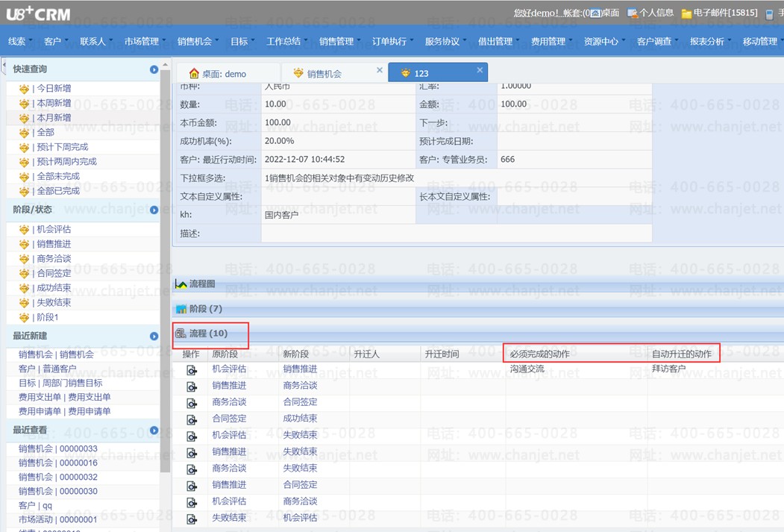Click the home icon on 桌面: demo tab

(194, 74)
